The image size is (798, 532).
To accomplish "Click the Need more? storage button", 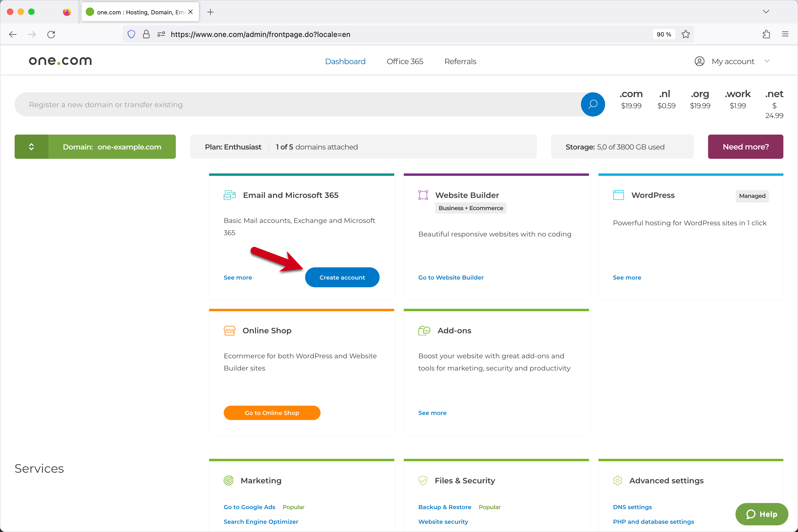I will (745, 147).
